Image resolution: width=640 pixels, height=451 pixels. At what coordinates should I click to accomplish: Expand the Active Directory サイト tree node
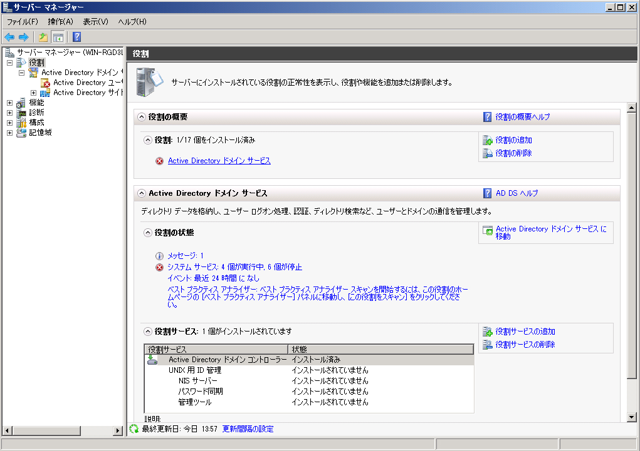pyautogui.click(x=33, y=93)
